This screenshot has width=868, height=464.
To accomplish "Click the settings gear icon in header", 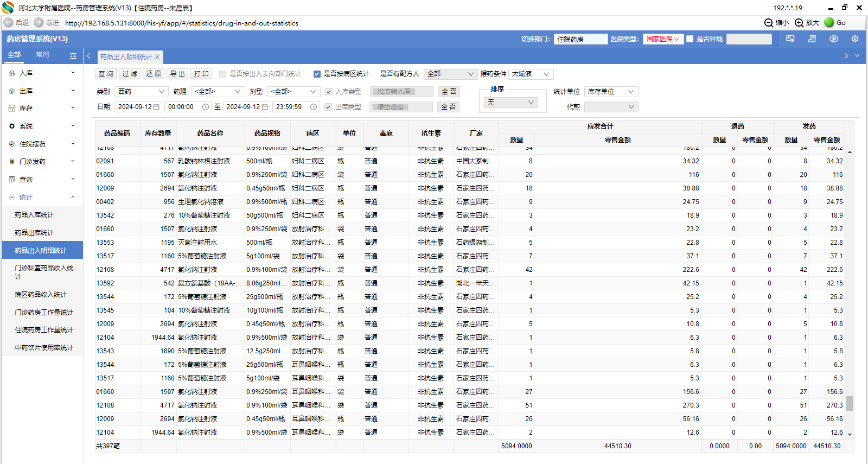I will click(x=855, y=39).
